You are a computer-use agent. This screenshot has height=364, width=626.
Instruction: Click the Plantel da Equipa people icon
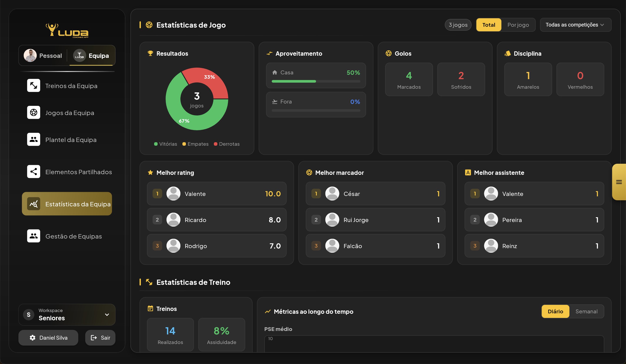click(33, 139)
